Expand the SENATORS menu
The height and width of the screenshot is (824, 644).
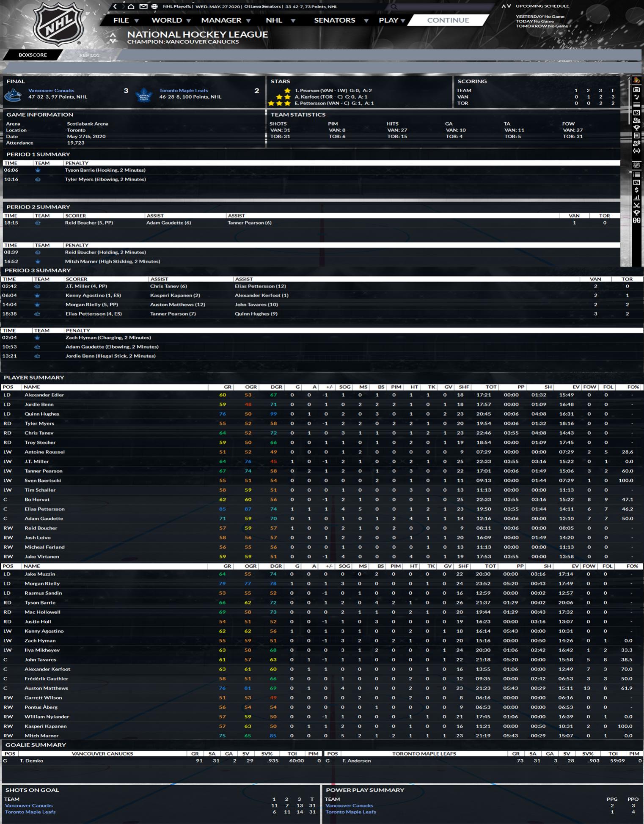341,20
